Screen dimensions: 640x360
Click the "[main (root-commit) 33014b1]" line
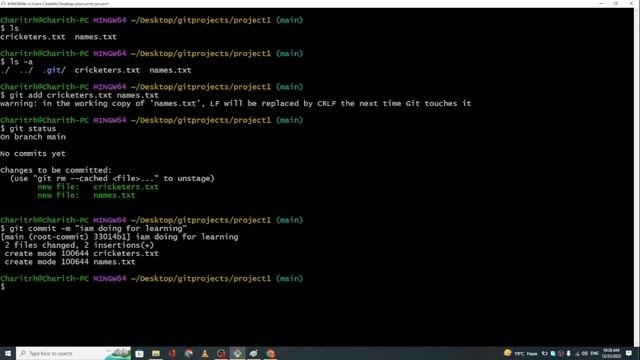pos(119,237)
